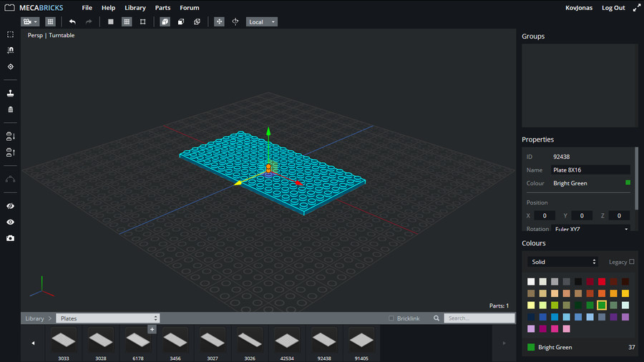Click the Library breadcrumb link
This screenshot has height=362, width=644.
click(34, 318)
